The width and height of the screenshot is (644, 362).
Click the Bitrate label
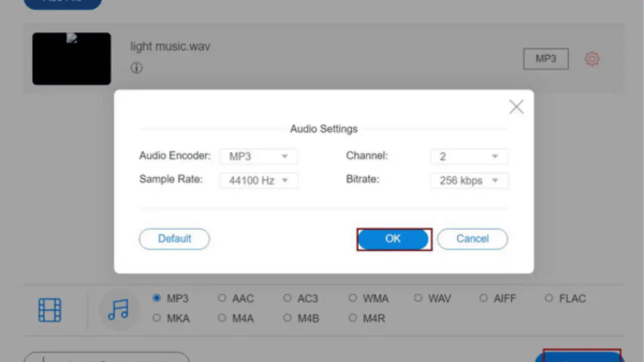[362, 179]
